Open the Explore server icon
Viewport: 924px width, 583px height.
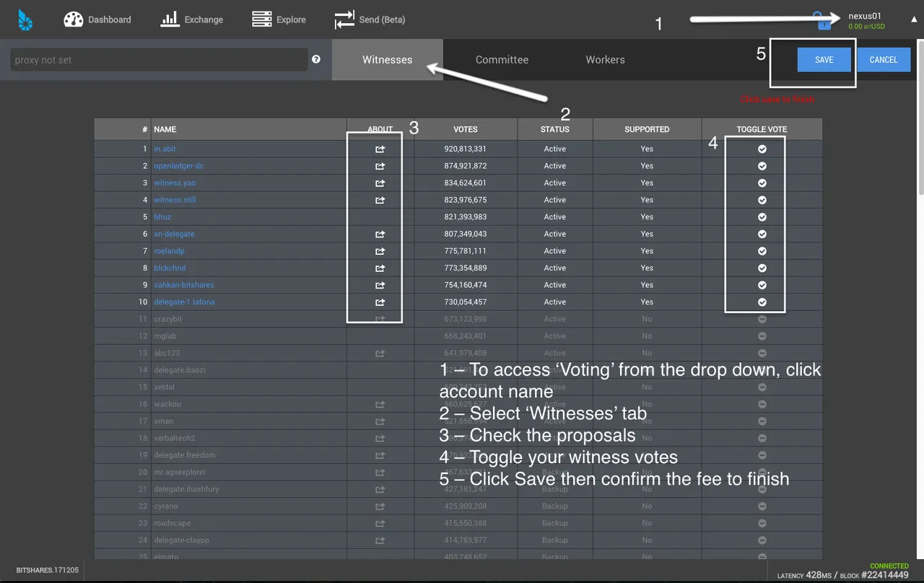tap(261, 19)
